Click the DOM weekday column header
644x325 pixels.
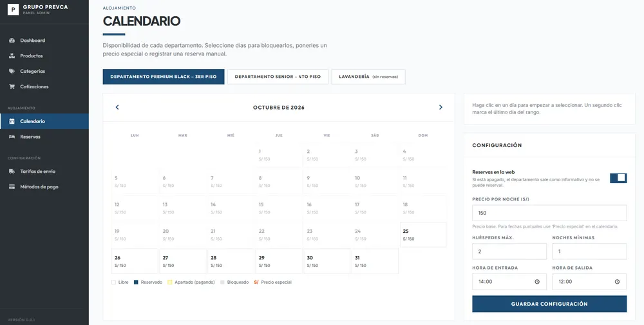point(423,135)
